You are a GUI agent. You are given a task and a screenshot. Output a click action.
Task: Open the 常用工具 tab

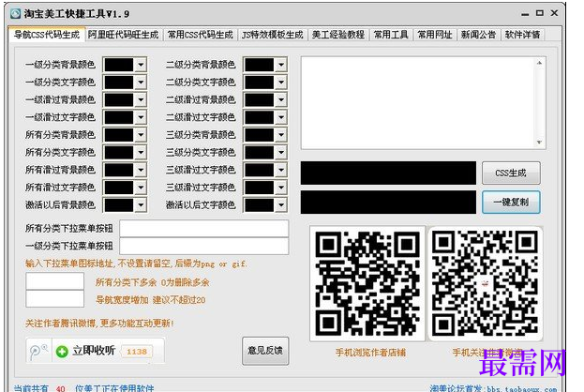click(391, 35)
